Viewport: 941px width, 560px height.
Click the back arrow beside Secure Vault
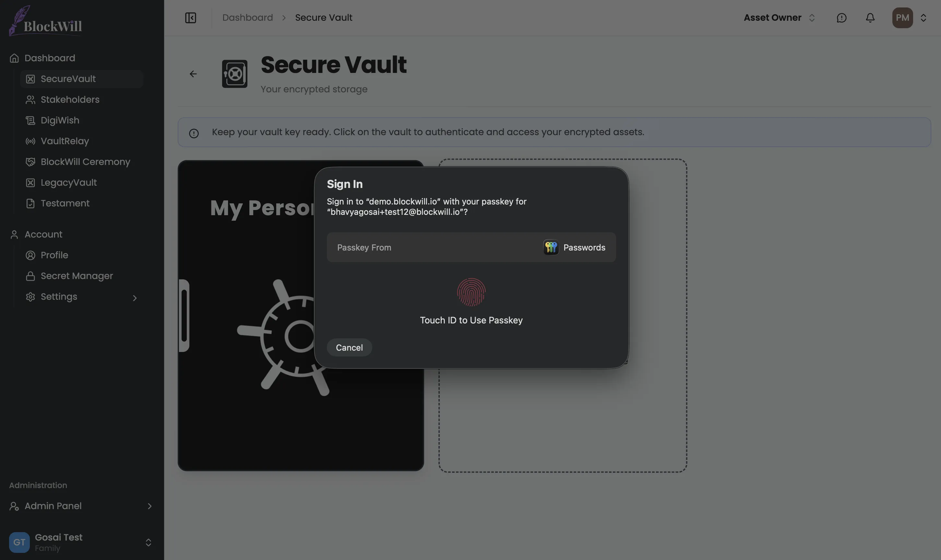[x=193, y=74]
